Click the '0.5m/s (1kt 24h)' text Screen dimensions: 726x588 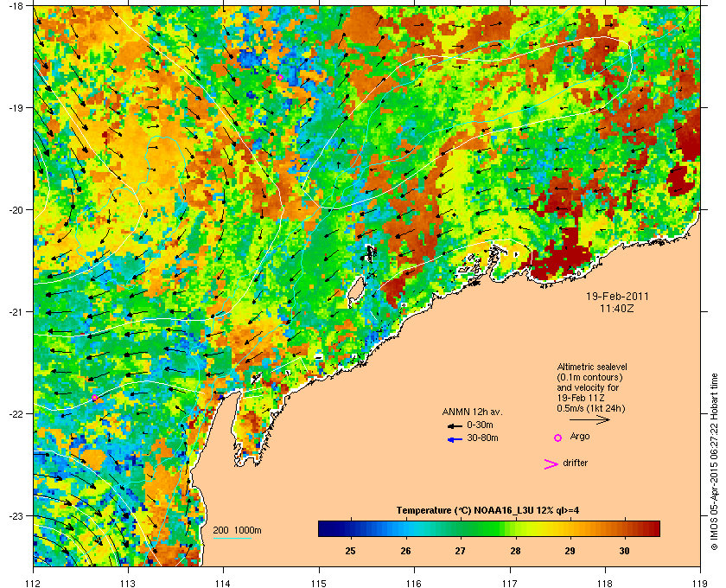tap(591, 409)
